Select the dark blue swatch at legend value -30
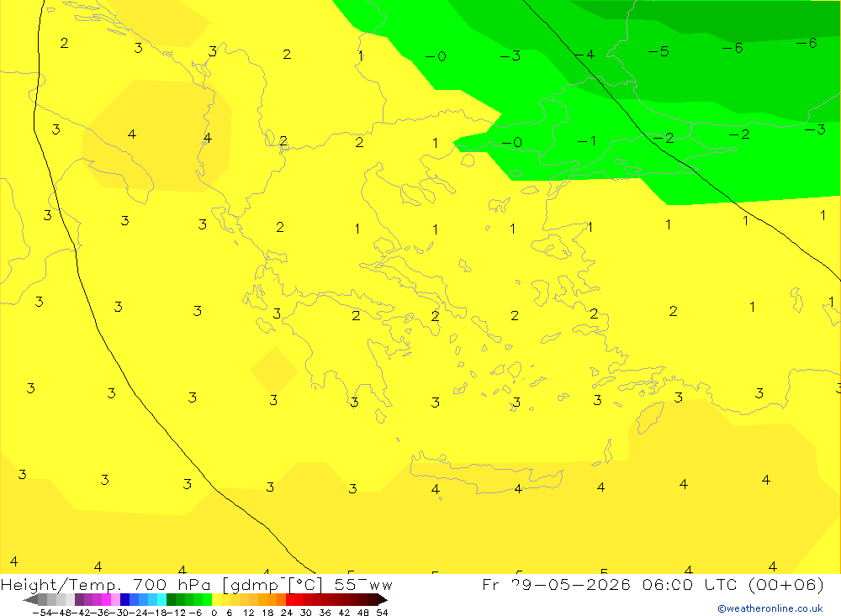Image resolution: width=841 pixels, height=616 pixels. [x=124, y=599]
